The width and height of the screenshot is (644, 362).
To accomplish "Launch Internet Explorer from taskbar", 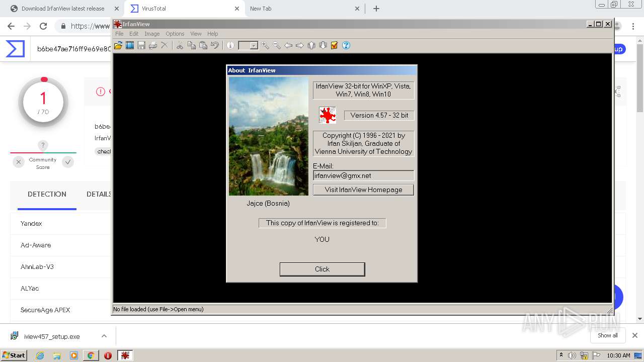I will (40, 355).
